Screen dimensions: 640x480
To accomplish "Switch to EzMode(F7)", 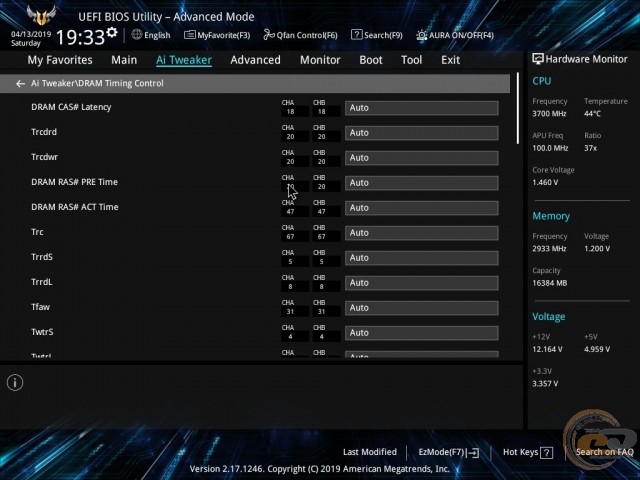I will point(449,452).
